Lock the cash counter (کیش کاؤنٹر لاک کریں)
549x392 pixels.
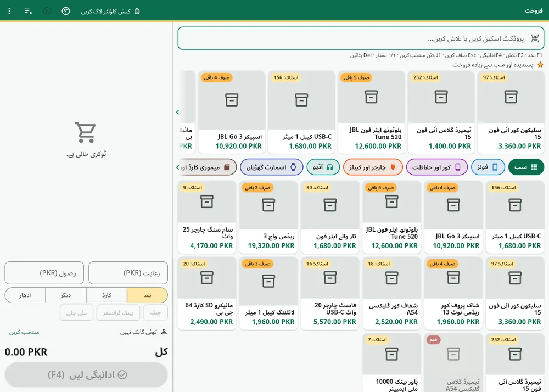(x=110, y=11)
